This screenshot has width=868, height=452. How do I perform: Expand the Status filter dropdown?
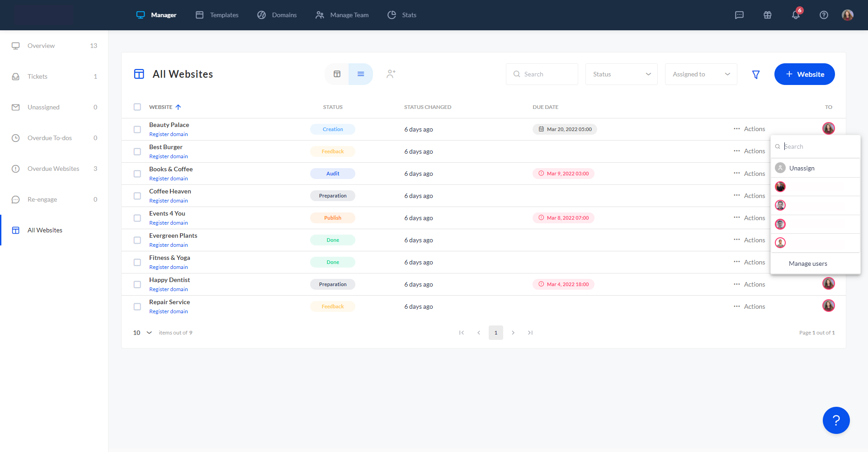621,74
